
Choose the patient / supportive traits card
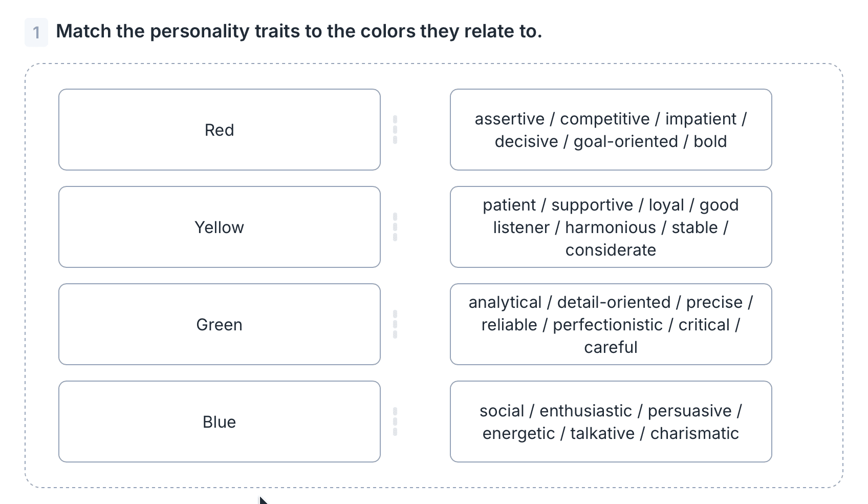[611, 227]
